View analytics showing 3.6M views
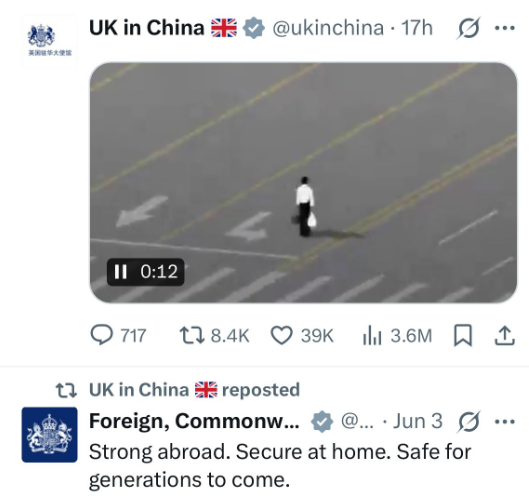 397,336
